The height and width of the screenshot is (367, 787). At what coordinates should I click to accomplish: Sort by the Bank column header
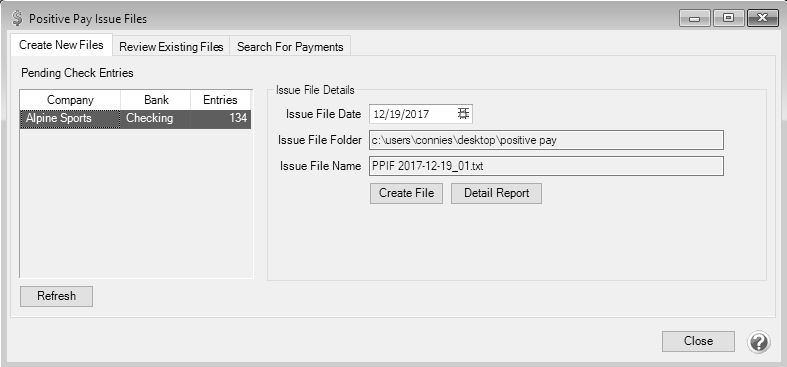pos(156,100)
